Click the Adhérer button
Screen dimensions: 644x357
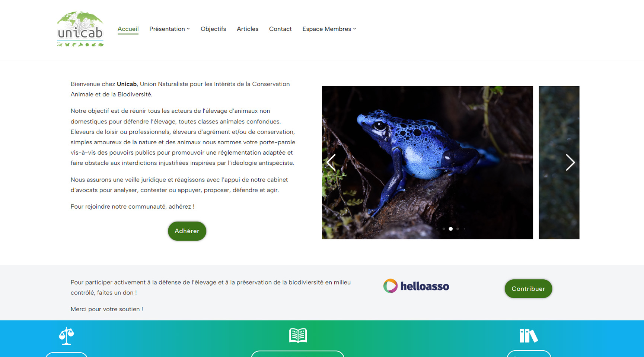click(187, 231)
